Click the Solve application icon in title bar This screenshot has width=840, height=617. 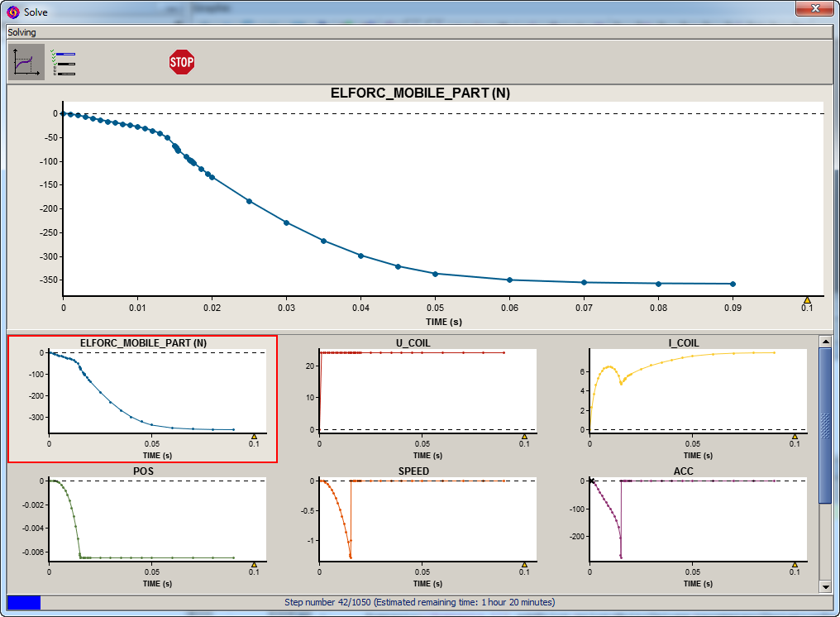12,12
